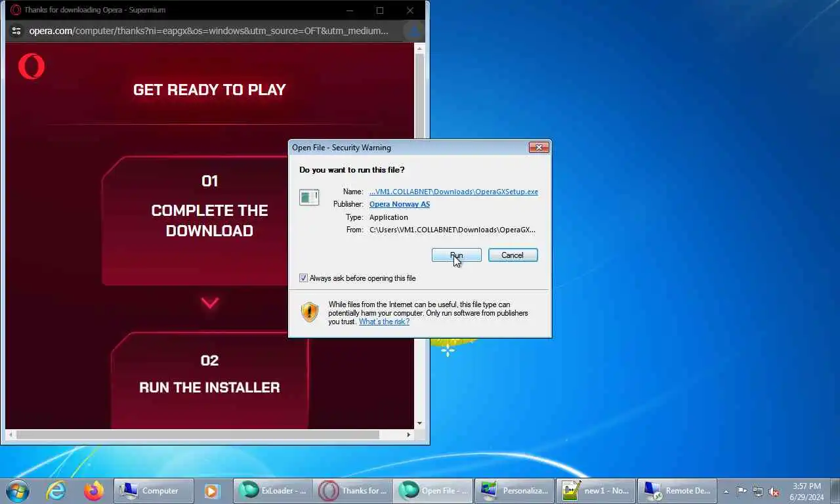
Task: Open the media player taskbar icon
Action: coord(211,490)
